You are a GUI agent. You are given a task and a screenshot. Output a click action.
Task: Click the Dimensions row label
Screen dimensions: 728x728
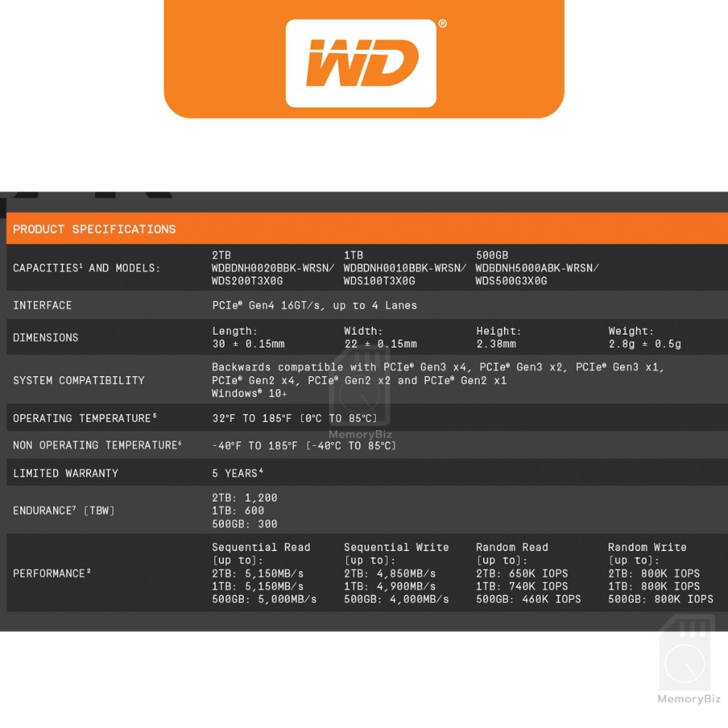[x=45, y=338]
